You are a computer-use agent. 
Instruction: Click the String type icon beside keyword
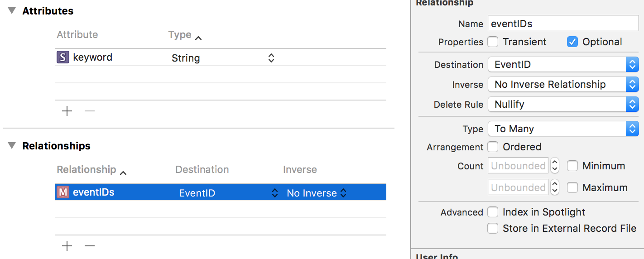coord(63,58)
